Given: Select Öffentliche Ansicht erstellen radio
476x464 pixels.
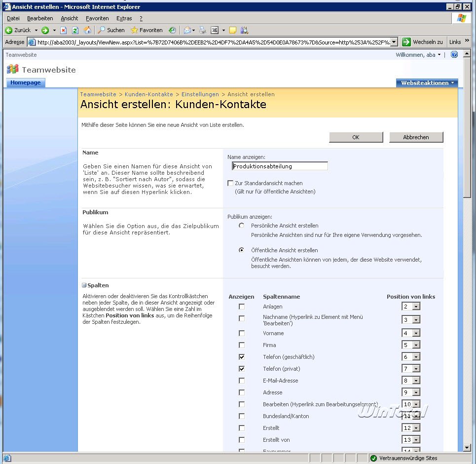Looking at the screenshot, I should tap(241, 250).
